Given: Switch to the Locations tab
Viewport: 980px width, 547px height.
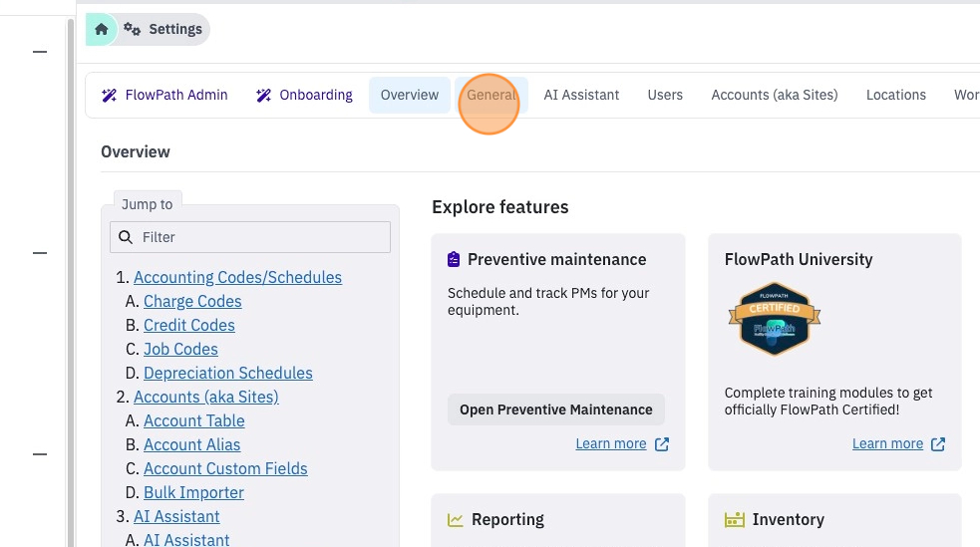Looking at the screenshot, I should pyautogui.click(x=895, y=95).
